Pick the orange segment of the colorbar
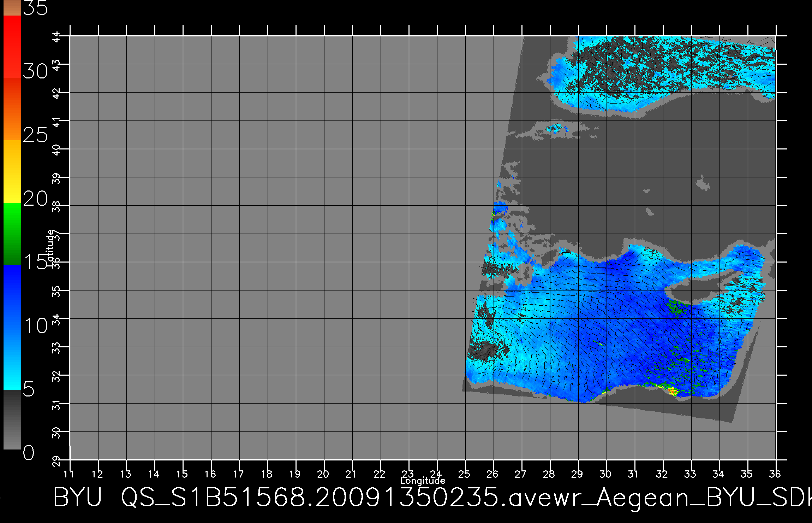 (x=12, y=109)
